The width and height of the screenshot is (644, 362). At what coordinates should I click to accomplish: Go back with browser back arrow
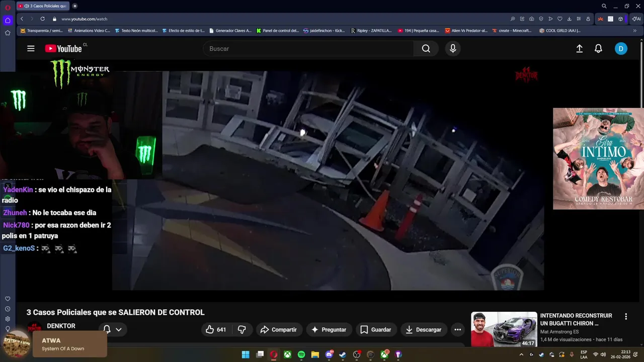click(x=22, y=19)
